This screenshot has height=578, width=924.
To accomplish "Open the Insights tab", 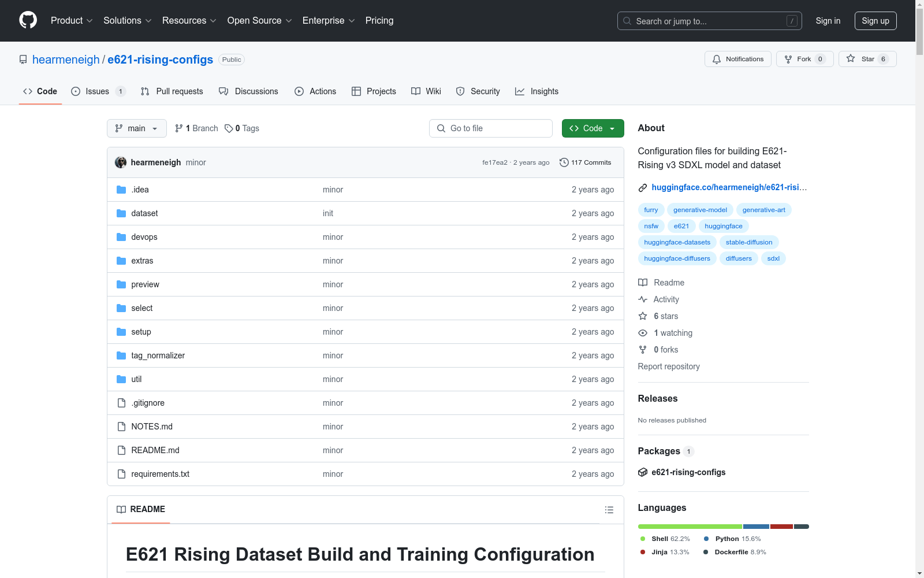I will click(537, 91).
